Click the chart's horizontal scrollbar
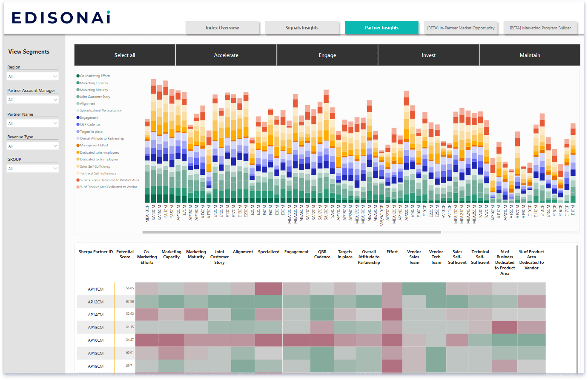The height and width of the screenshot is (380, 588). pyautogui.click(x=292, y=232)
